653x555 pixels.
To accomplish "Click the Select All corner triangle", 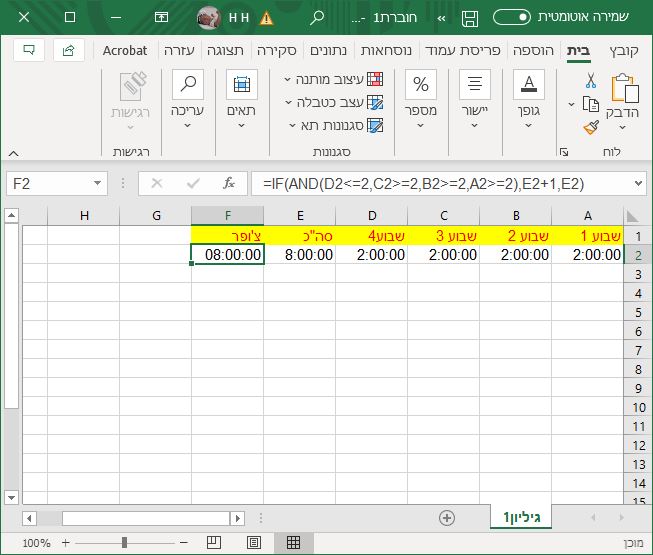I will click(632, 216).
